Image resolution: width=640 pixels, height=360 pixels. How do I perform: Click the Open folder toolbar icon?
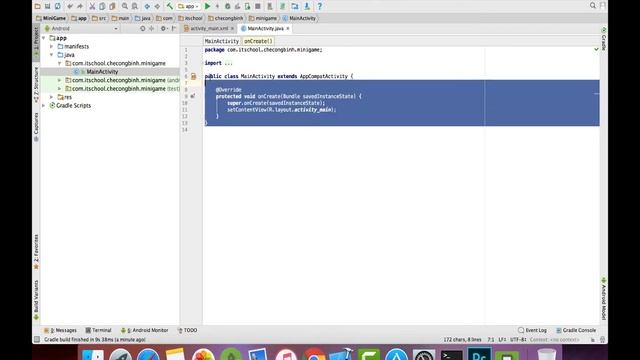click(x=37, y=6)
